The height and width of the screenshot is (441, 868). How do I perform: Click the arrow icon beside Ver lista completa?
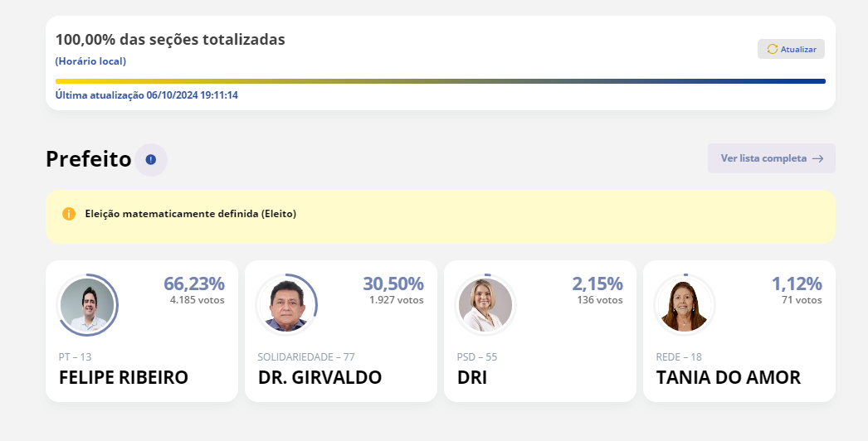tap(817, 158)
